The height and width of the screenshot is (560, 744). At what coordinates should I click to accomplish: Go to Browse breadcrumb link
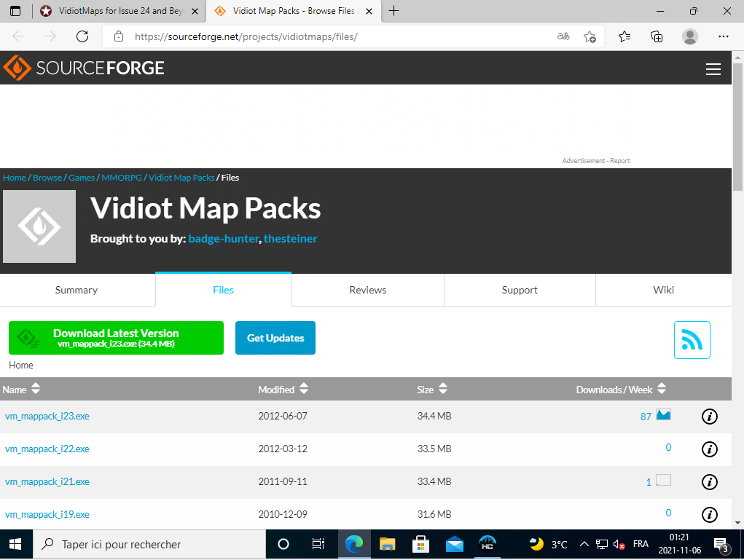[47, 178]
